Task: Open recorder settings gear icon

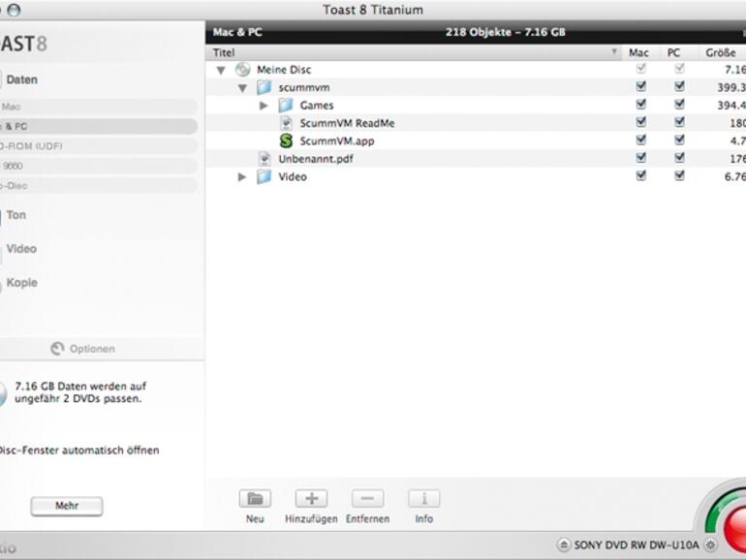Action: (x=711, y=544)
